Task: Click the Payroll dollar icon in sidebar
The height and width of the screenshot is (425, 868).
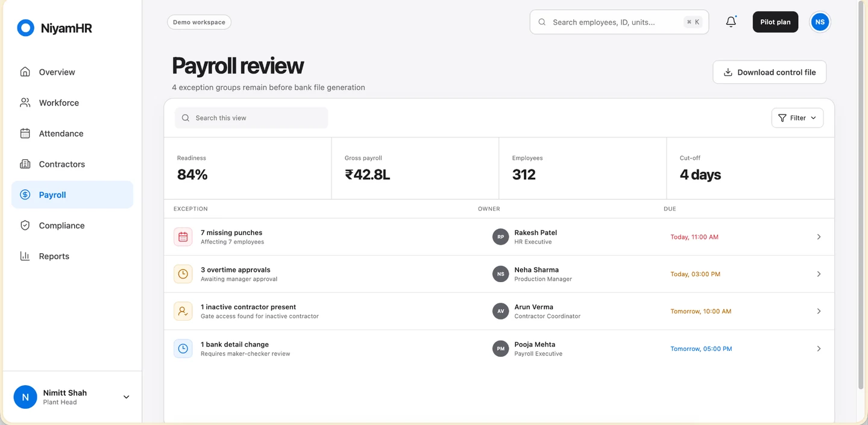Action: click(25, 195)
